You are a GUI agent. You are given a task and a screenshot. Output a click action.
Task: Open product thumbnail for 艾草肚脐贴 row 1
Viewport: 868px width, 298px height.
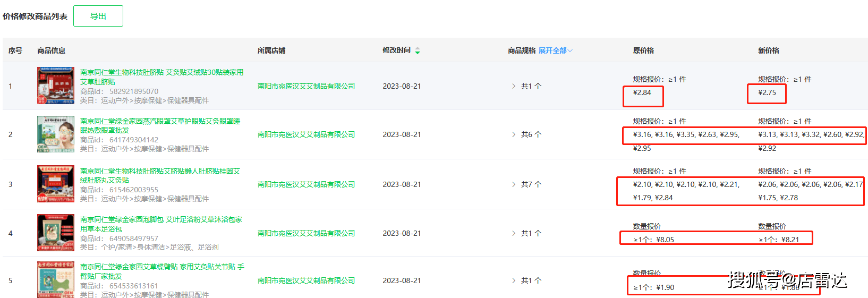56,86
